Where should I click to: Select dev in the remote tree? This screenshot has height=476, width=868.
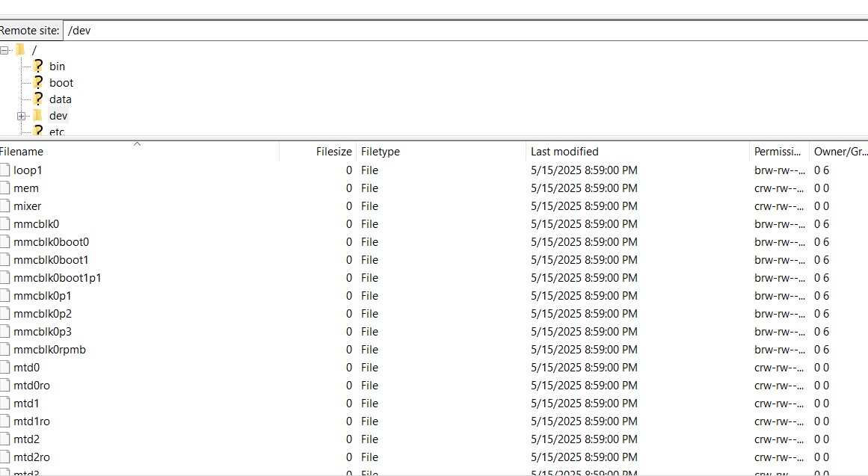[x=58, y=116]
